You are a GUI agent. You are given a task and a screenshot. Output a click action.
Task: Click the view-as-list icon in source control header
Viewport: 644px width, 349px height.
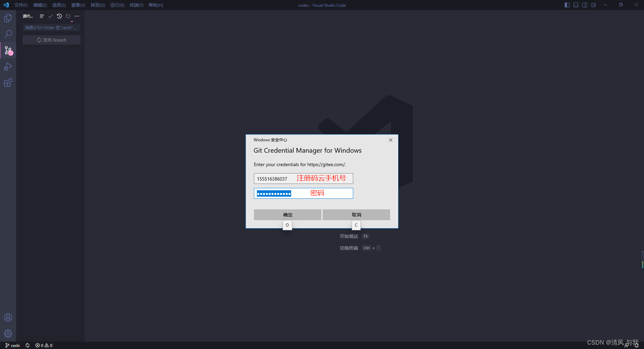click(42, 16)
